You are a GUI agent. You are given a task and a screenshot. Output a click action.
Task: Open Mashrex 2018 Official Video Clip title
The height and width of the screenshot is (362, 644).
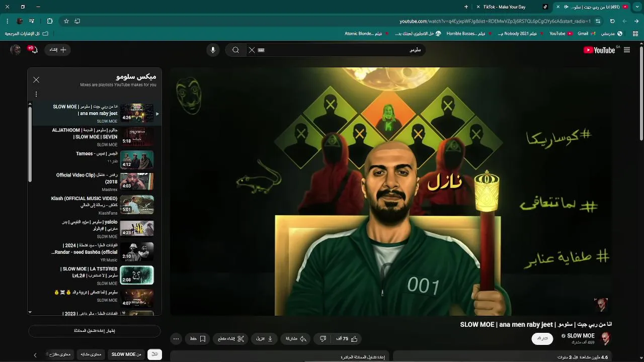[87, 178]
